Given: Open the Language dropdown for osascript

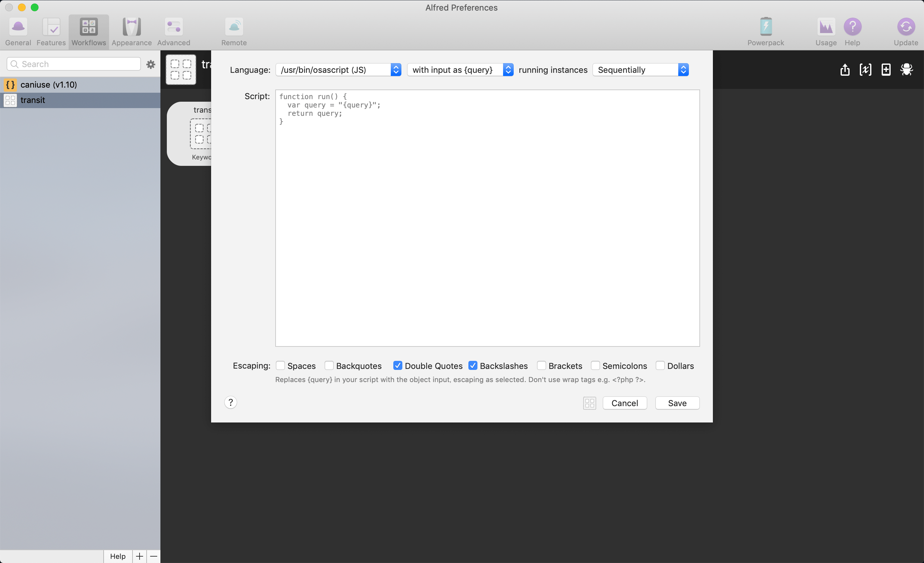Looking at the screenshot, I should pyautogui.click(x=338, y=70).
